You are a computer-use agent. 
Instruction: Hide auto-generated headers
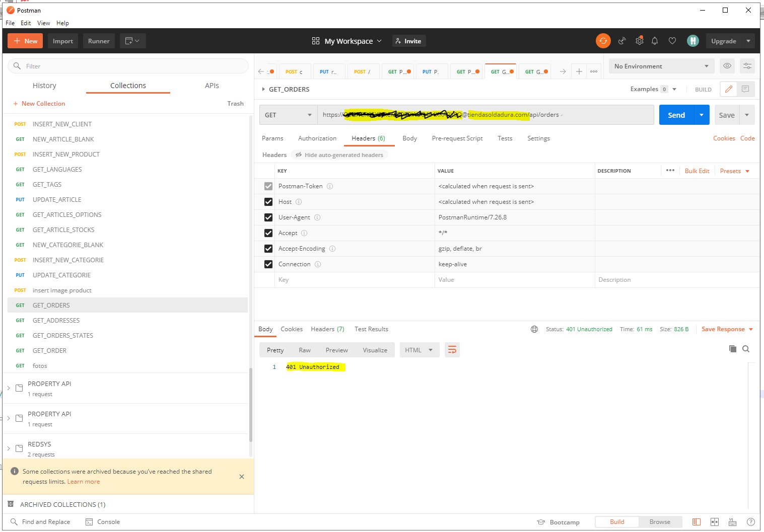[339, 155]
